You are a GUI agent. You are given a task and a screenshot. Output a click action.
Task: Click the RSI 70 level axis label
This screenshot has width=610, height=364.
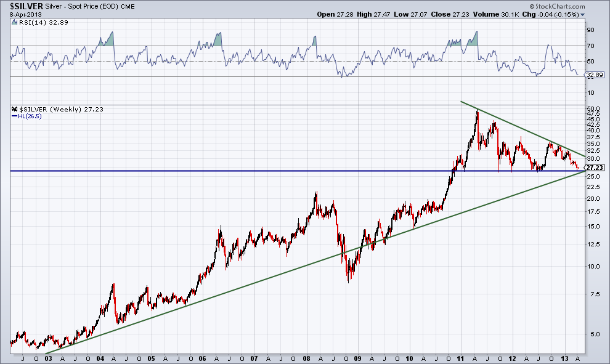click(590, 46)
